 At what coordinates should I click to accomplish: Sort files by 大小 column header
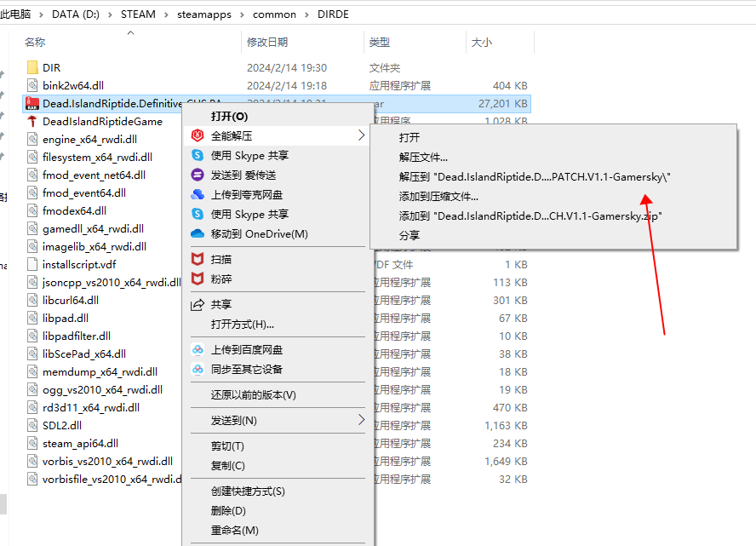pos(482,42)
